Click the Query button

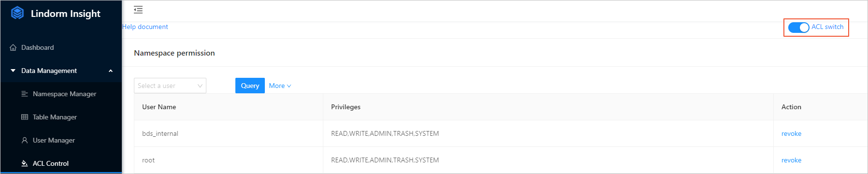point(250,86)
